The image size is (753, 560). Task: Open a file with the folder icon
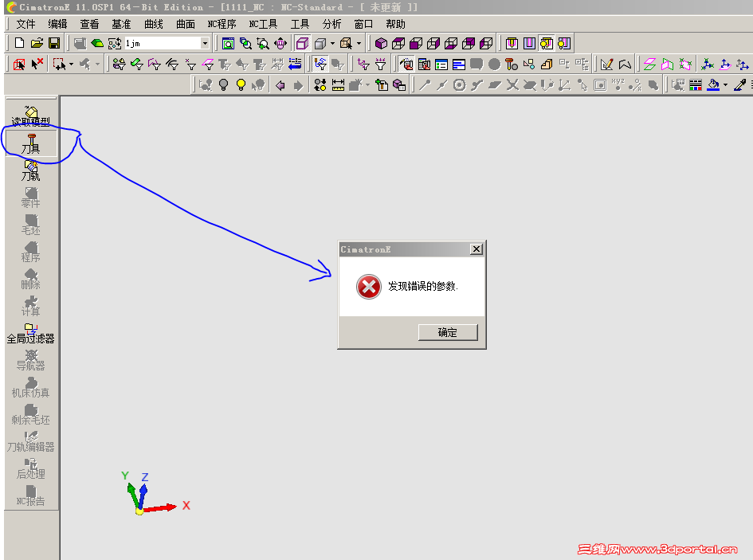pos(37,43)
